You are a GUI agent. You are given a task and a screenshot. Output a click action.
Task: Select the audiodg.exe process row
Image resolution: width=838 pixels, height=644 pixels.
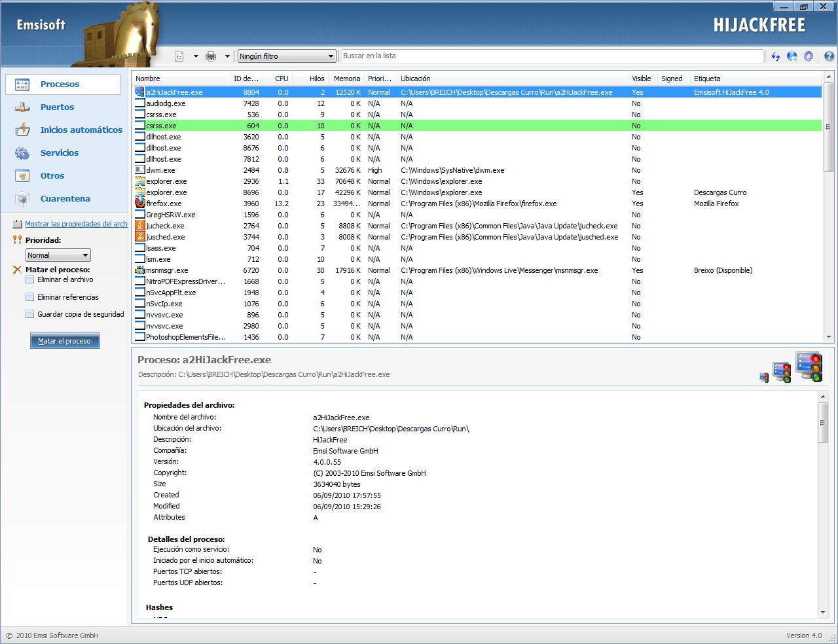pos(477,103)
